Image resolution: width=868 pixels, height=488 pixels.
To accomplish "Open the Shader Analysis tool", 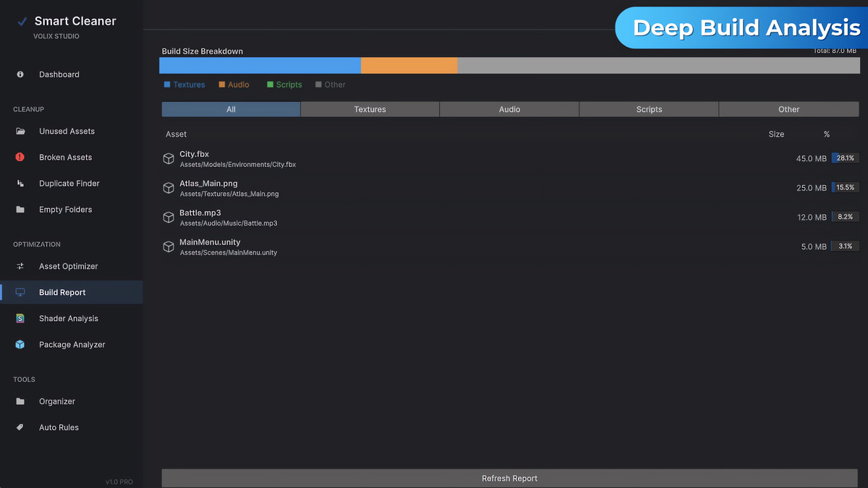I will coord(67,318).
